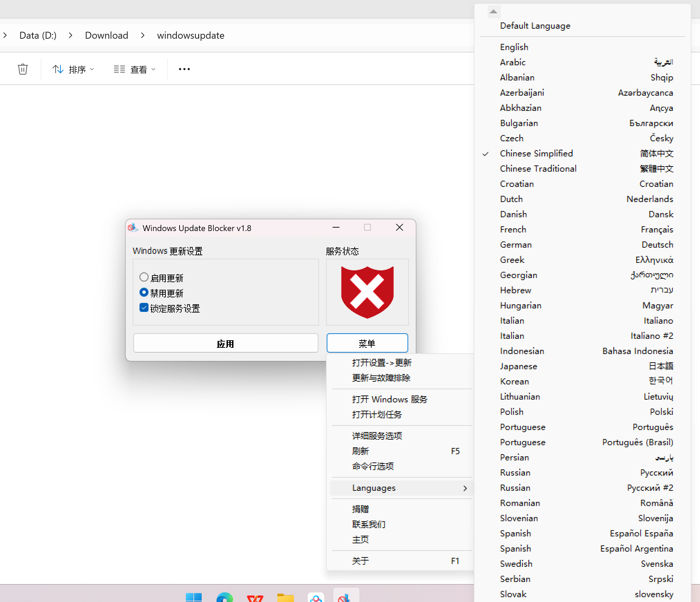This screenshot has height=602, width=700.
Task: Open the Download breadcrumb folder
Action: click(x=106, y=35)
